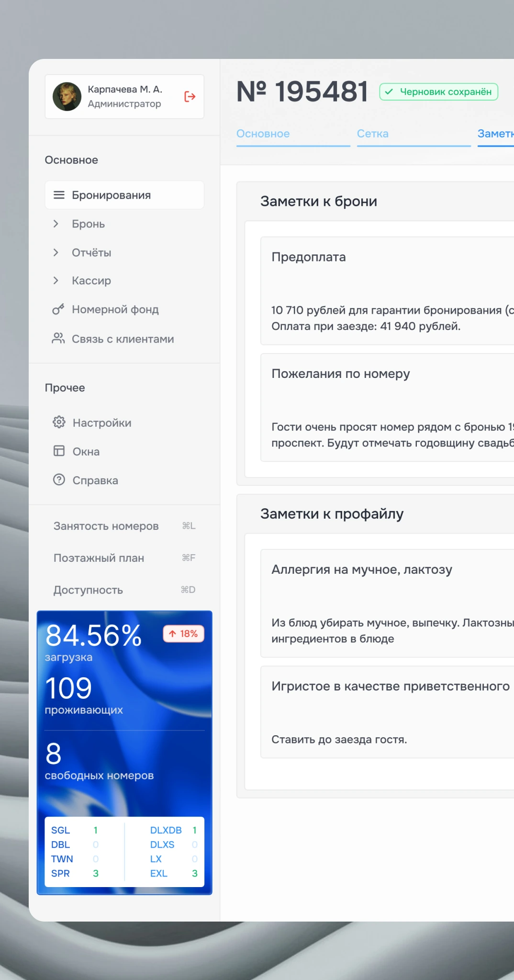Select the EXL room type row
This screenshot has height=980, width=514.
174,873
